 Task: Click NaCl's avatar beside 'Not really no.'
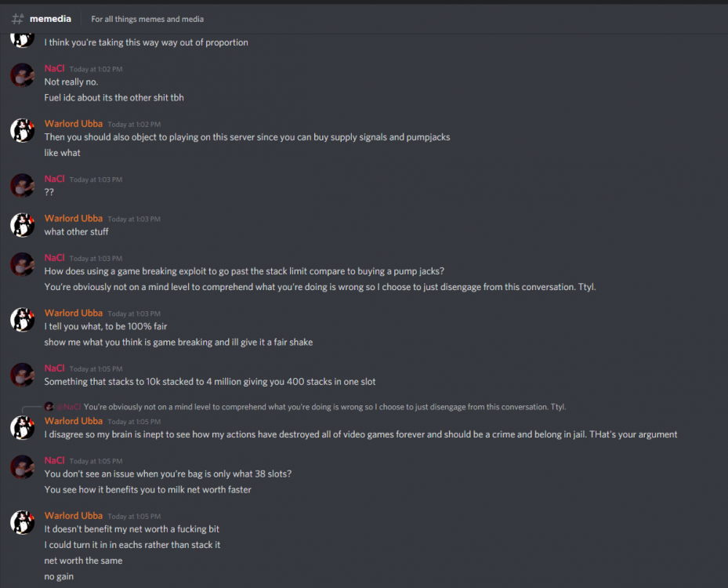[x=22, y=75]
